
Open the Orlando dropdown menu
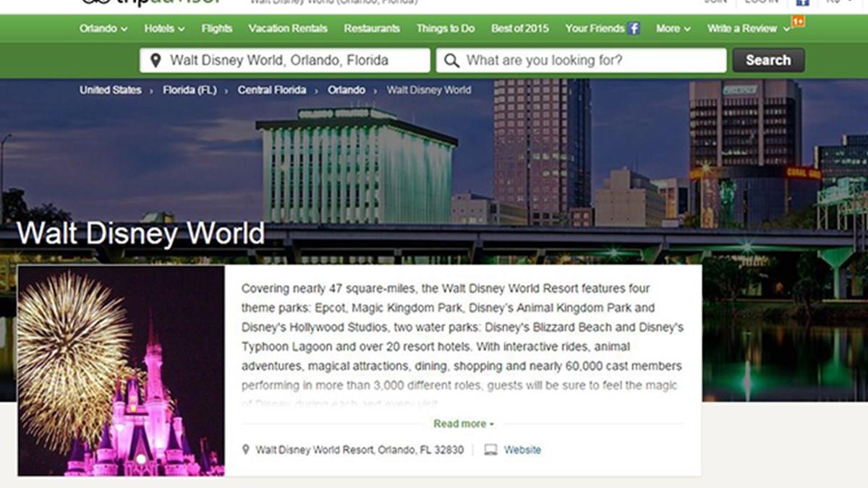point(103,28)
